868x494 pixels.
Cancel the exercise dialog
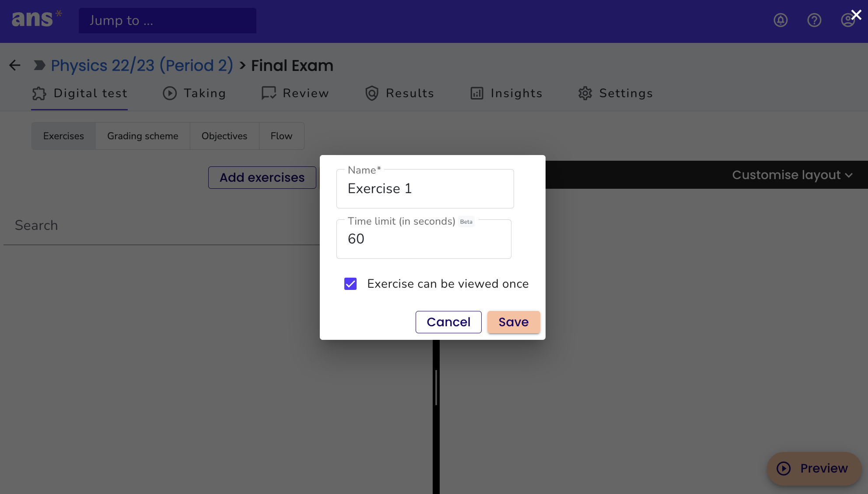(x=448, y=322)
